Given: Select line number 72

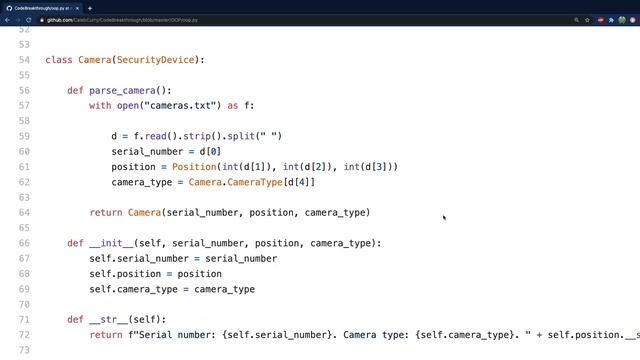Looking at the screenshot, I should pos(24,335).
